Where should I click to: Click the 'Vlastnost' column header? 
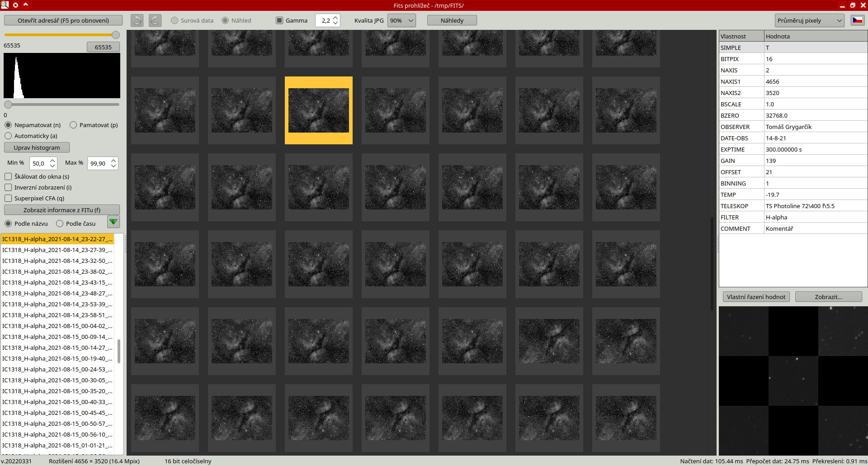[741, 36]
